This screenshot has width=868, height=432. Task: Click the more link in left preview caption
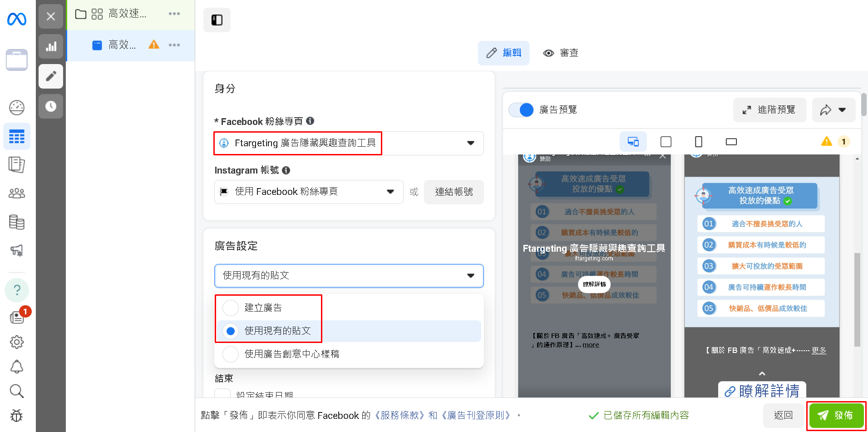coord(591,345)
